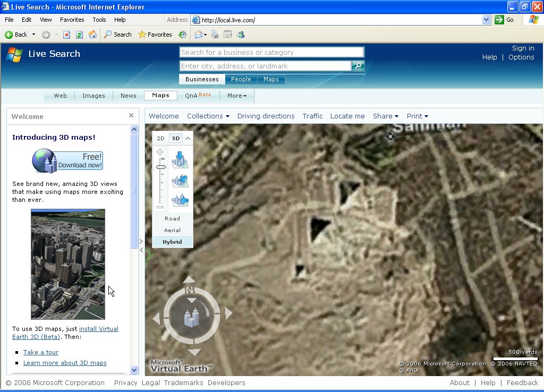Click the rotate-left 3D view icon
544x392 pixels.
180,200
